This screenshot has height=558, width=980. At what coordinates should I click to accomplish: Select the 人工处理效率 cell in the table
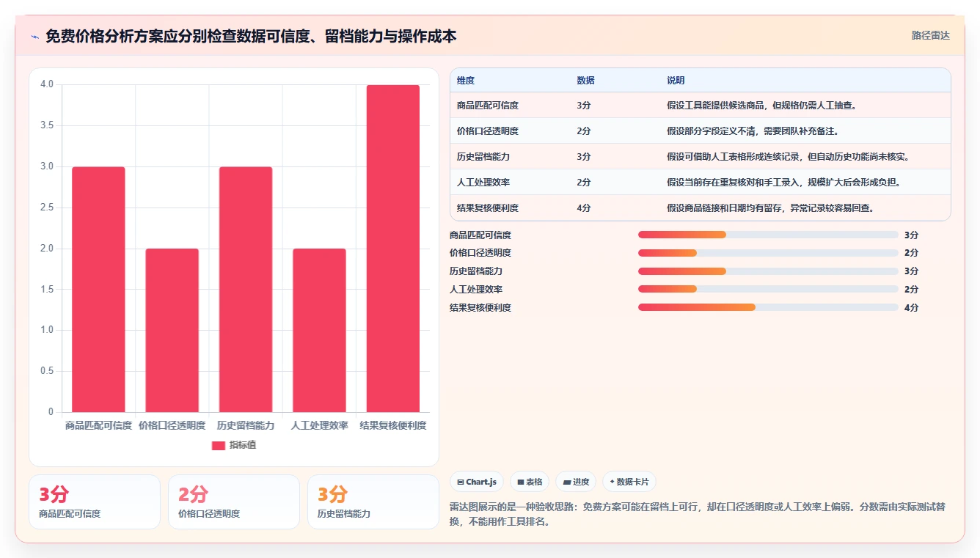(483, 183)
